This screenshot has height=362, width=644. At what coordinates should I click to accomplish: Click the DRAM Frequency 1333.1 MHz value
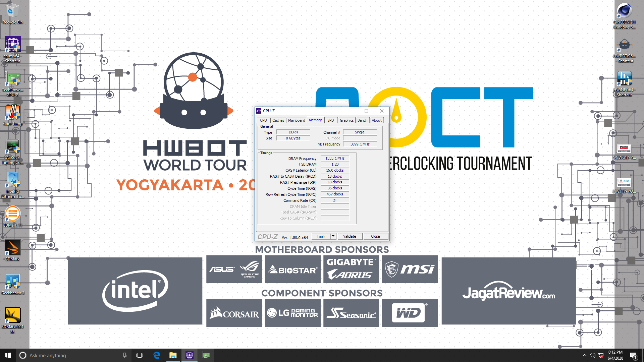click(335, 159)
